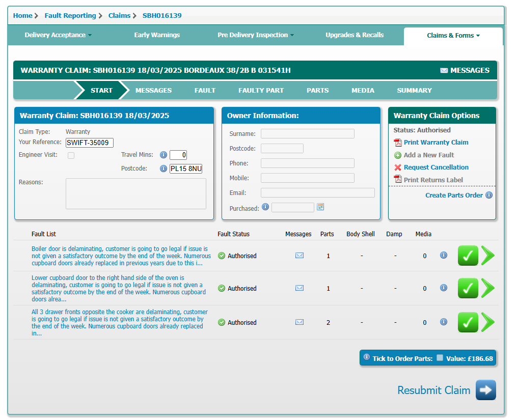Viewport: 517px width, 420px height.
Task: Tick the Tick to Order Parts checkbox
Action: [440, 358]
